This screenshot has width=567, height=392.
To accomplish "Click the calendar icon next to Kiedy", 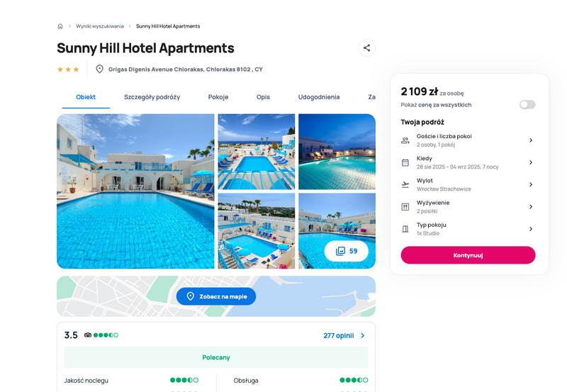I will [x=405, y=162].
